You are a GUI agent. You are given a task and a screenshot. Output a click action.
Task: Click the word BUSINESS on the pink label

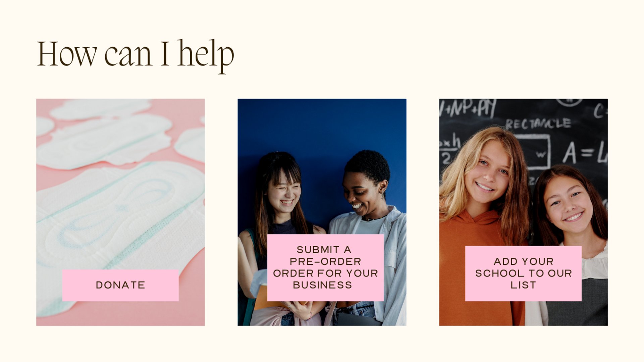322,285
